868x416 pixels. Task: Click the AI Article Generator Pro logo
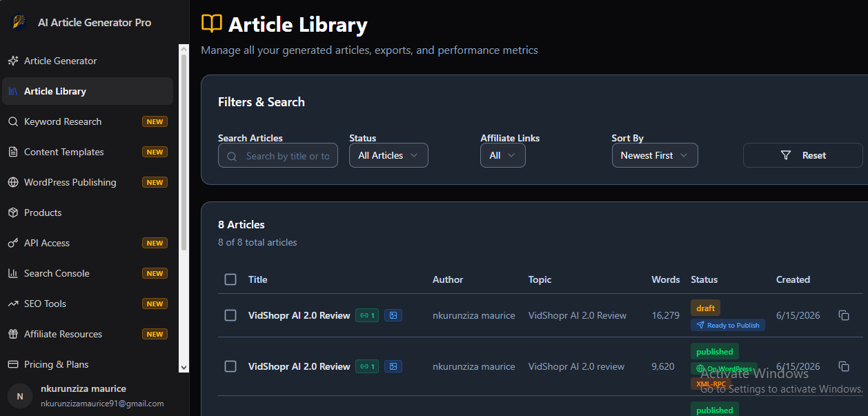[x=19, y=22]
